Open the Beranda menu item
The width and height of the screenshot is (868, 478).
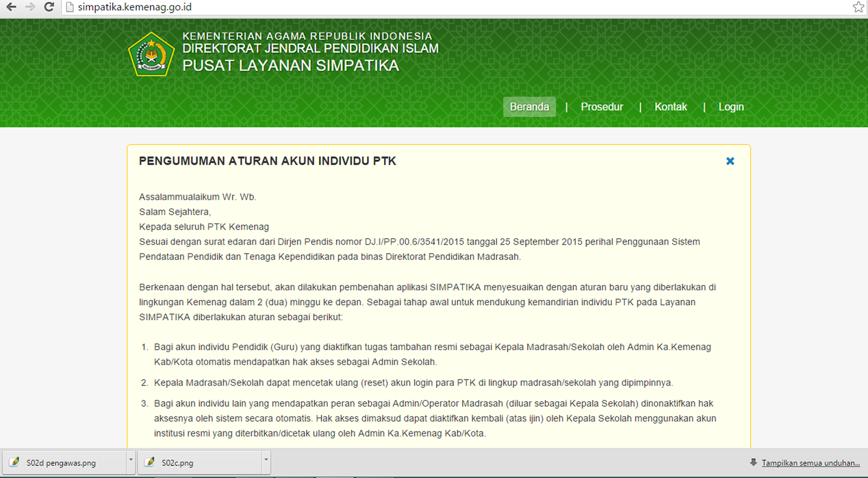click(x=529, y=107)
